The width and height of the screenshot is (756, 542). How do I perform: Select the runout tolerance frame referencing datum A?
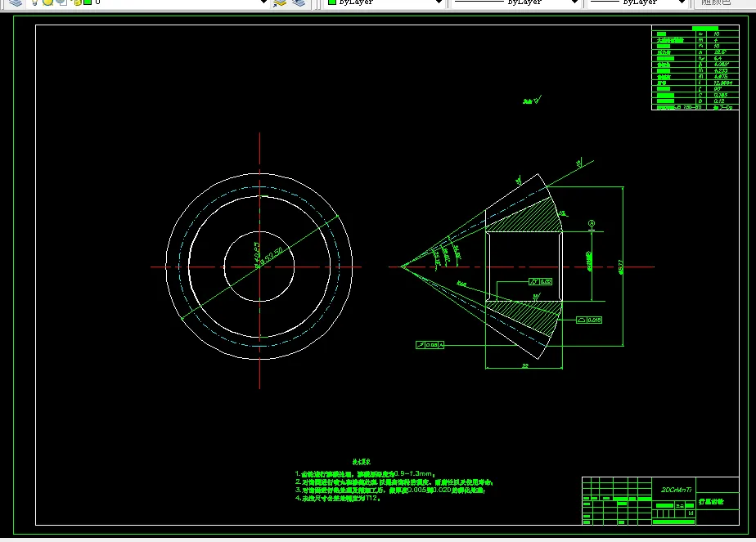[x=430, y=345]
